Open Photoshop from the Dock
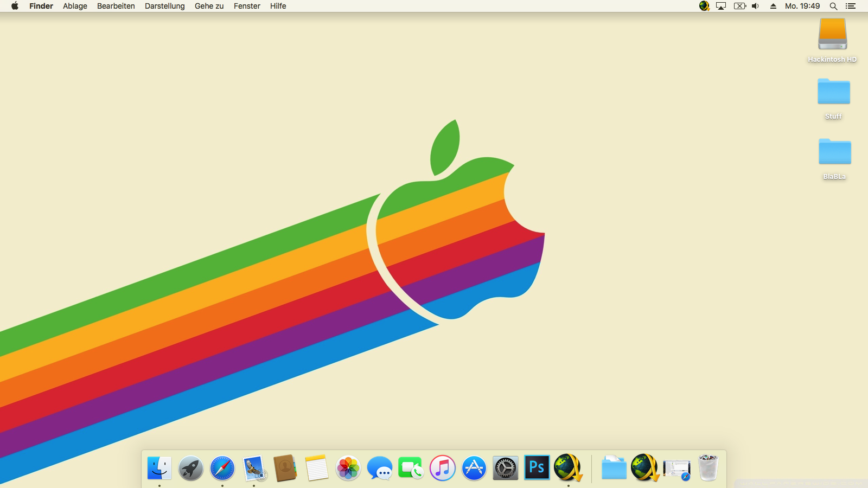 (537, 467)
